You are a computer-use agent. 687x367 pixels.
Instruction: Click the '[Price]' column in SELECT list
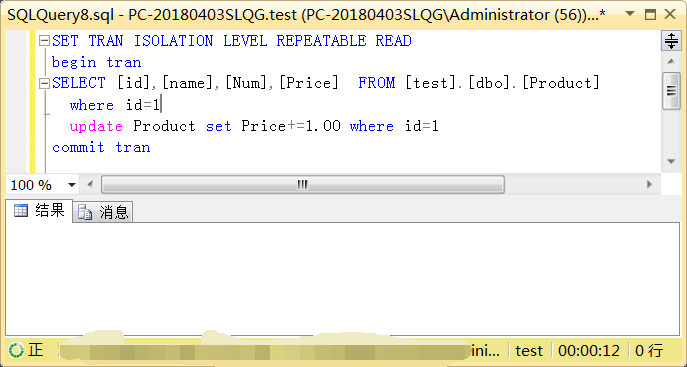point(309,83)
